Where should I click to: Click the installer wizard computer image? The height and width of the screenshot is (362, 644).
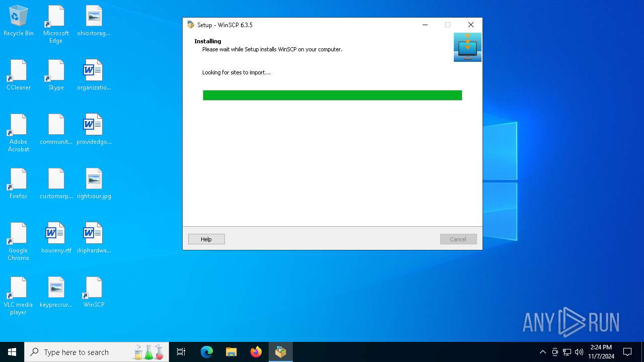(x=467, y=47)
